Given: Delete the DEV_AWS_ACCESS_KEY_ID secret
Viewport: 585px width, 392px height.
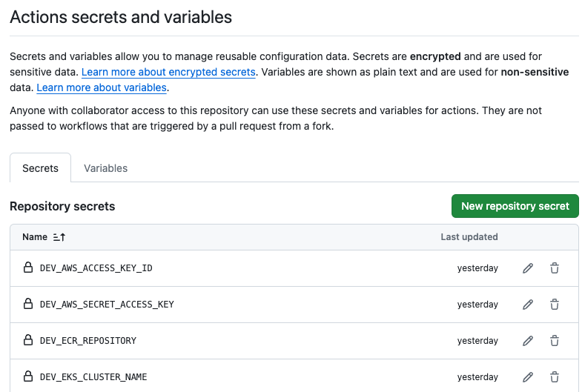Looking at the screenshot, I should (x=554, y=268).
